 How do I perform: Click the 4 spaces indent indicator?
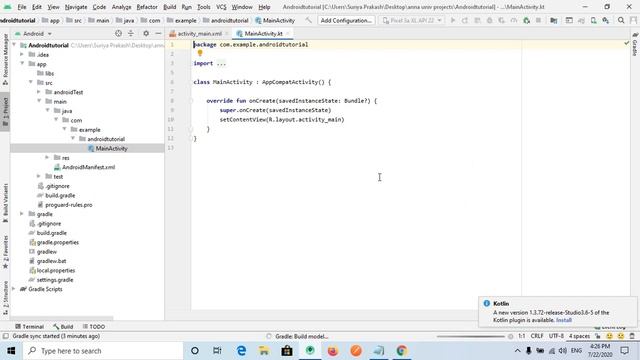(x=579, y=336)
